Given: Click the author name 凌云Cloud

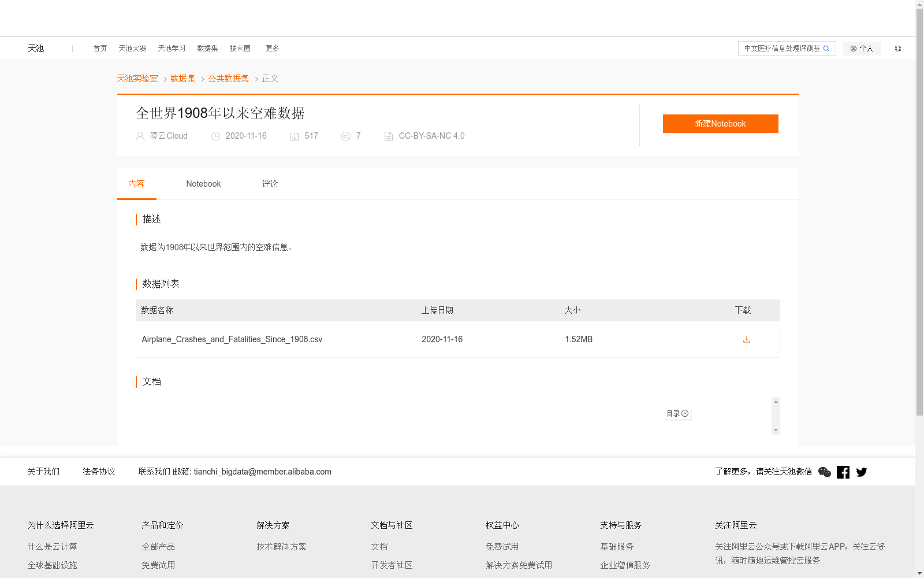Looking at the screenshot, I should click(169, 136).
